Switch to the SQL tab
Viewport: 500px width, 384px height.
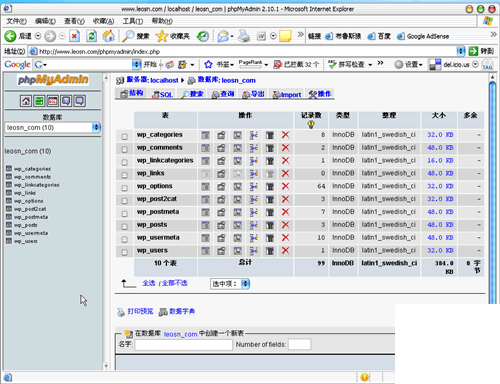click(x=162, y=95)
